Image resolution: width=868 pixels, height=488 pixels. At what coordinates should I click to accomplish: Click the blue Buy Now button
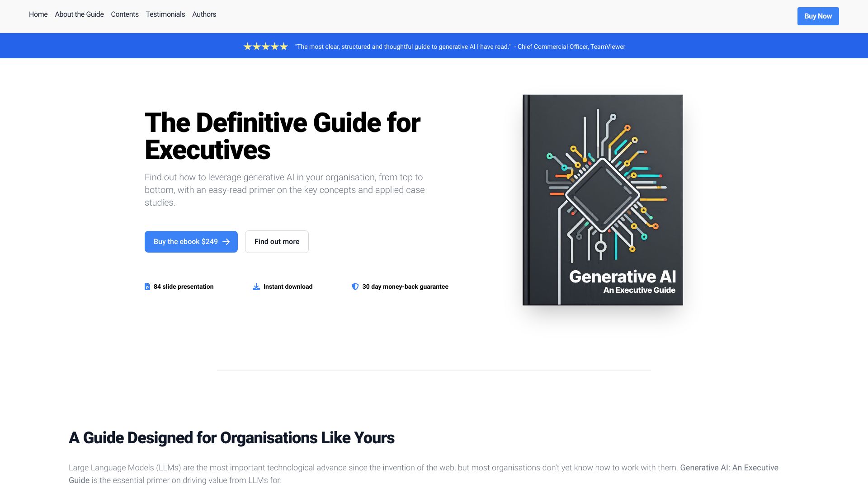817,15
